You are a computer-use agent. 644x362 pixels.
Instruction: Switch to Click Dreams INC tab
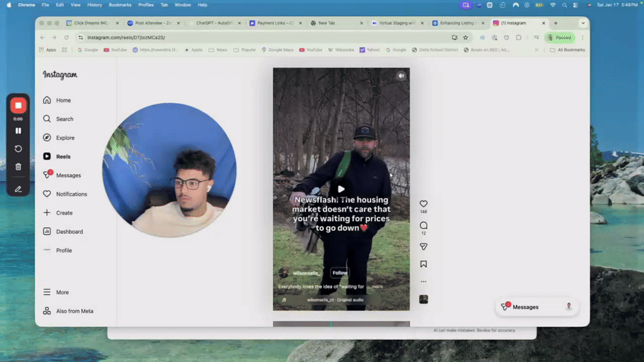[x=91, y=23]
